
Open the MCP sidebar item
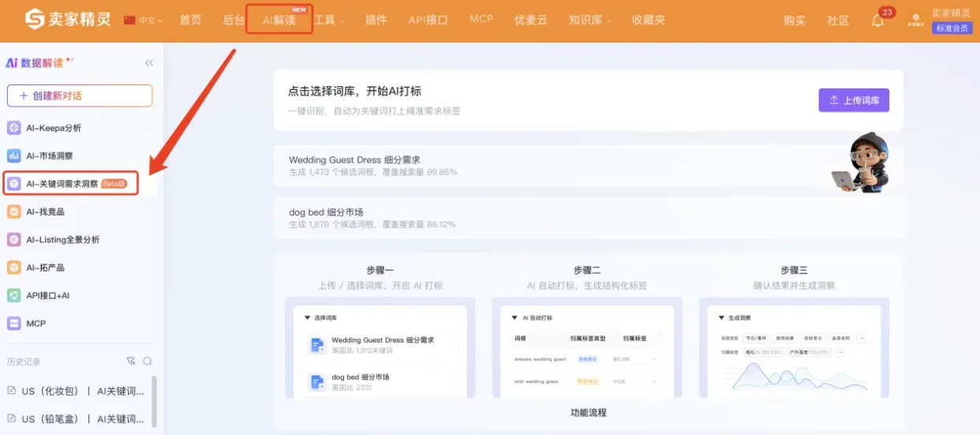[79, 324]
